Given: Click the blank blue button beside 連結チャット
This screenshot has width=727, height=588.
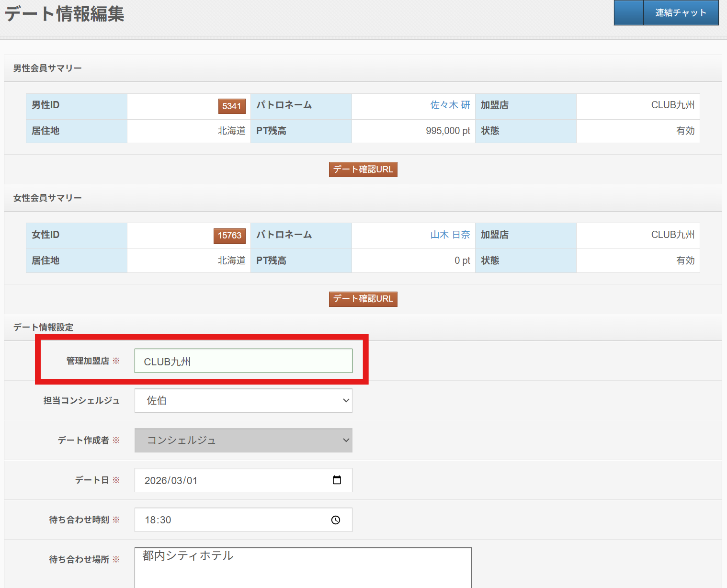Looking at the screenshot, I should click(628, 13).
